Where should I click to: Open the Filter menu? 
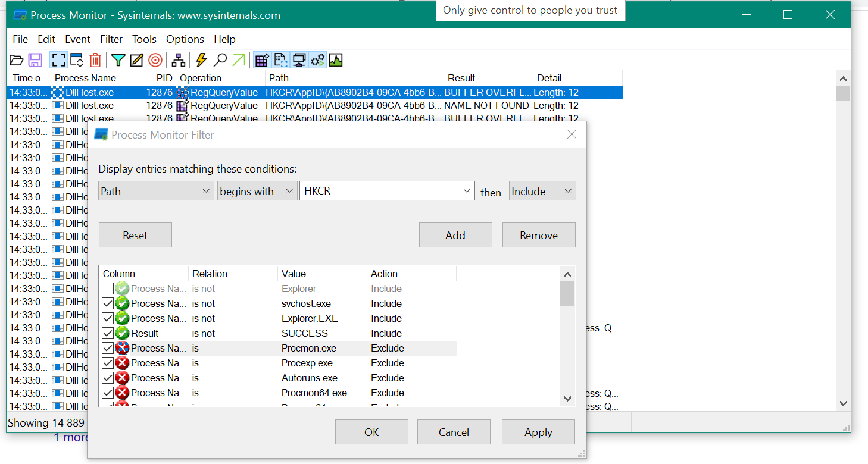point(111,39)
